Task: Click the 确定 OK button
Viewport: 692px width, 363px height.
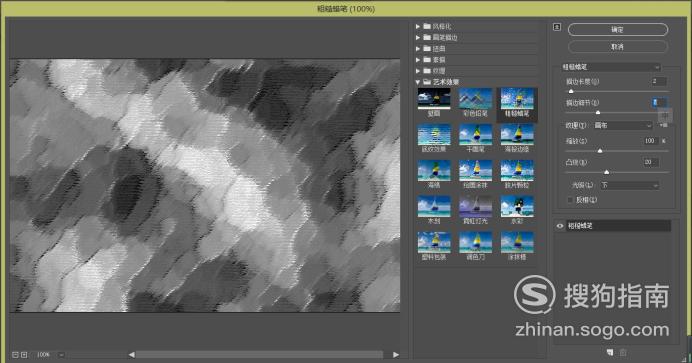Action: coord(618,30)
